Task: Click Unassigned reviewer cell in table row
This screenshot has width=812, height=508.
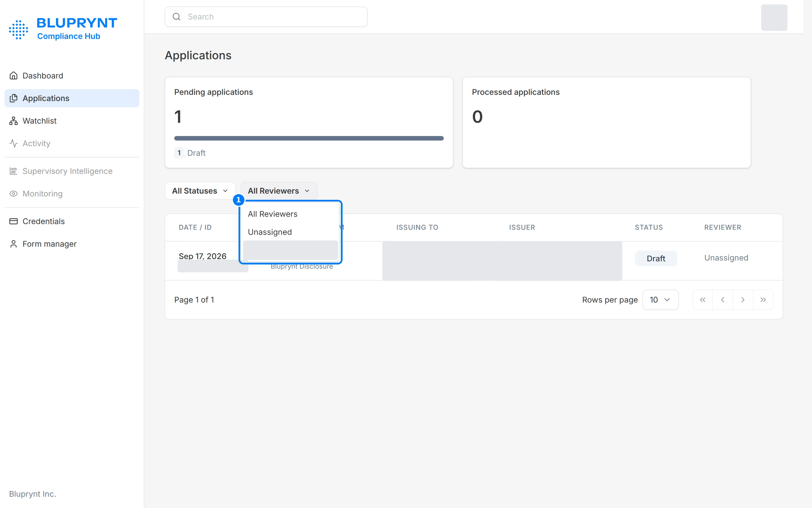Action: point(726,258)
